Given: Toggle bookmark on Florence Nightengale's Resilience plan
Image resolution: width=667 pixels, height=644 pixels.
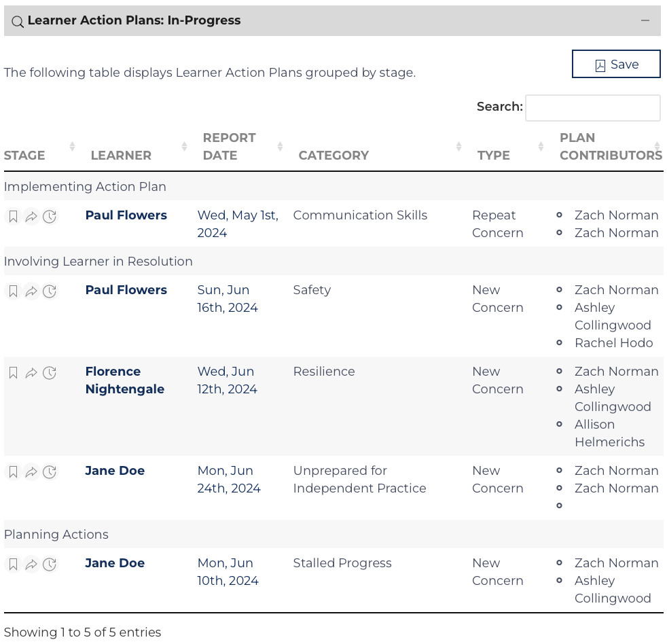Looking at the screenshot, I should point(12,372).
